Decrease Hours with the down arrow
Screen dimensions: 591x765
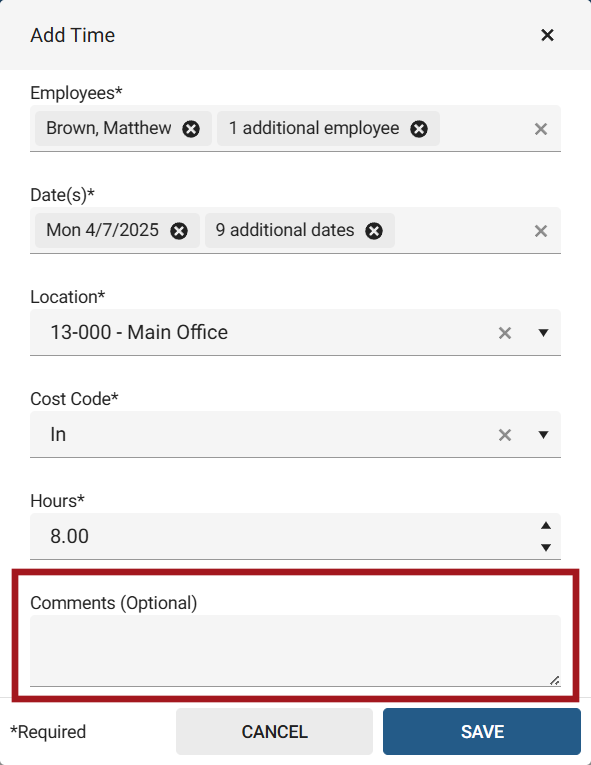546,547
